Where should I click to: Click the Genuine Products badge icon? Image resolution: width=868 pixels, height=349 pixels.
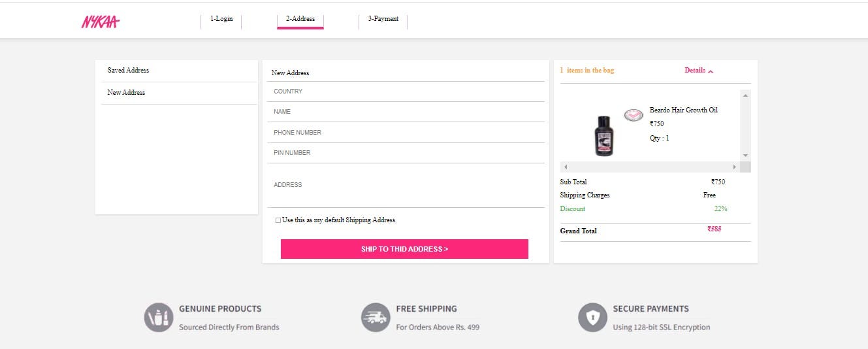pos(159,318)
